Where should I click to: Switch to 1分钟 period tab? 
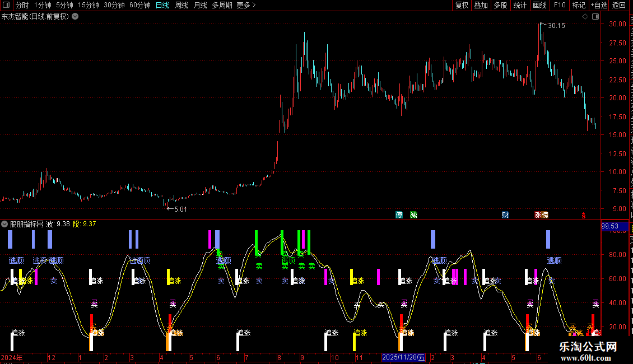click(x=43, y=5)
